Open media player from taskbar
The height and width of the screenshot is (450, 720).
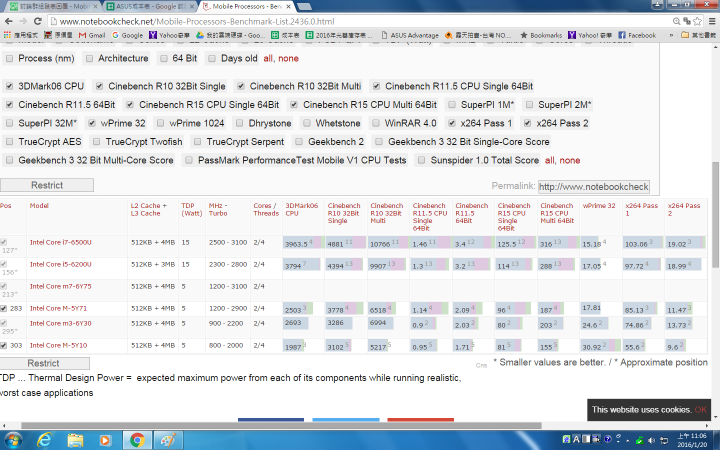(x=105, y=440)
